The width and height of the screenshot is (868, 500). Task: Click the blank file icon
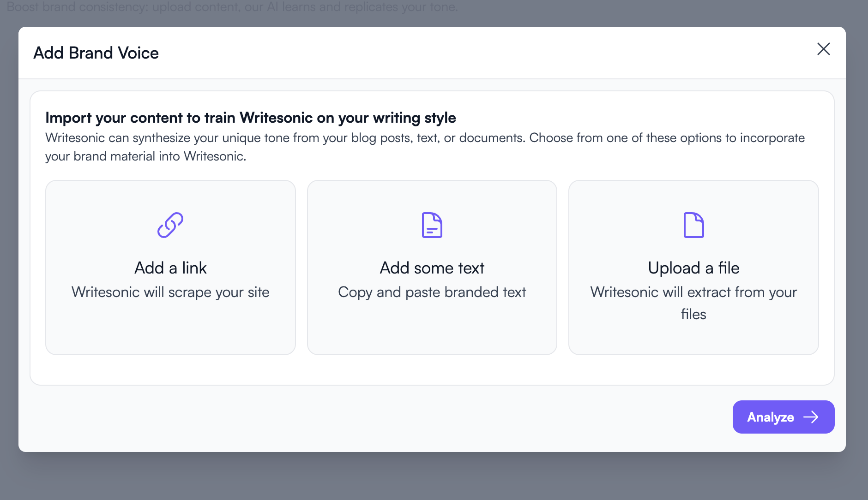[693, 225]
